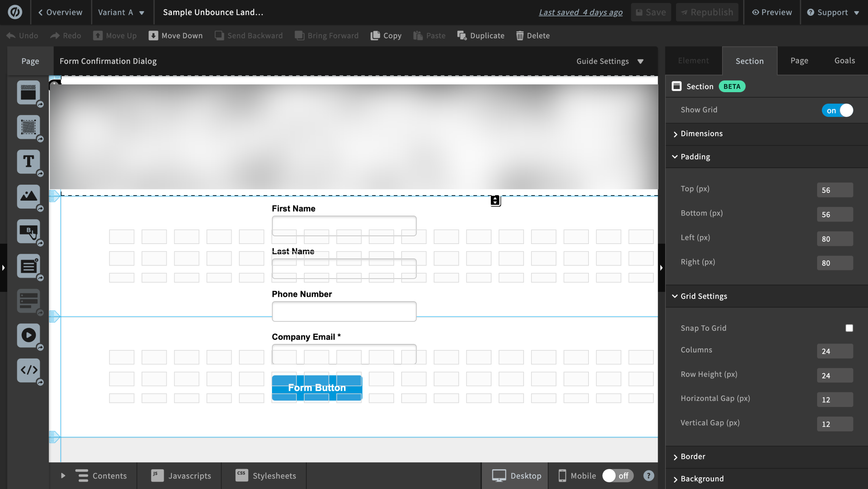Enable Snap To Grid checkbox

coord(849,328)
